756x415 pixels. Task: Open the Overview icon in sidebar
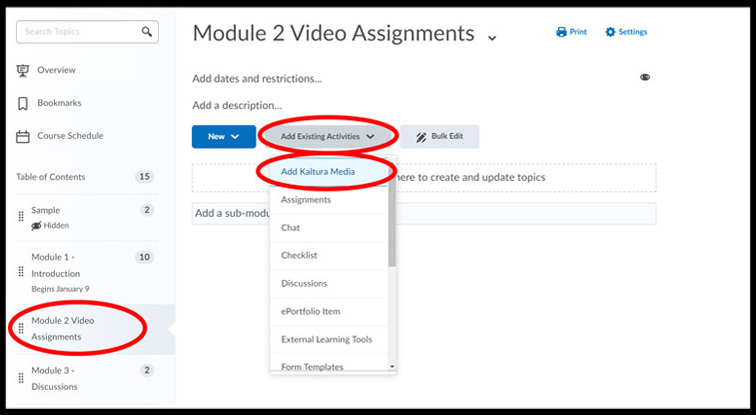pyautogui.click(x=22, y=70)
